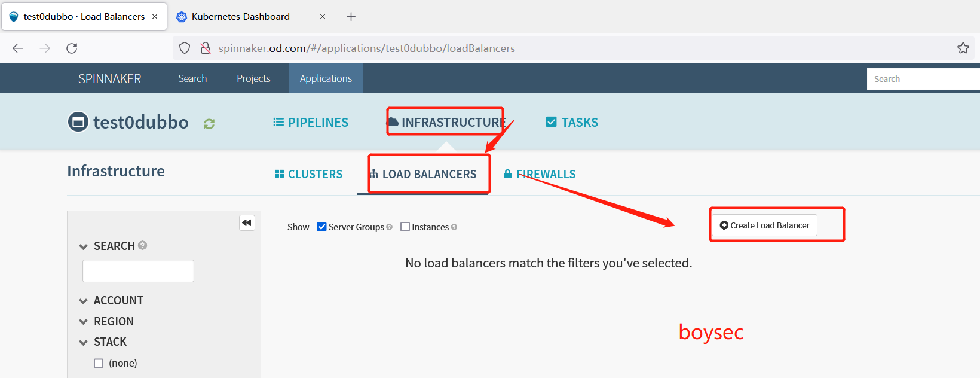Open Search in Spinnaker navbar
The image size is (980, 378).
(192, 79)
